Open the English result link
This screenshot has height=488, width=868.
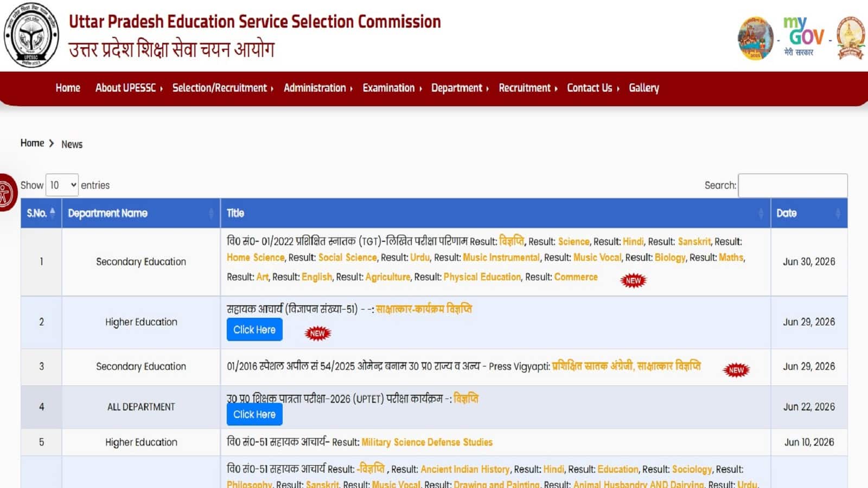[x=317, y=277]
